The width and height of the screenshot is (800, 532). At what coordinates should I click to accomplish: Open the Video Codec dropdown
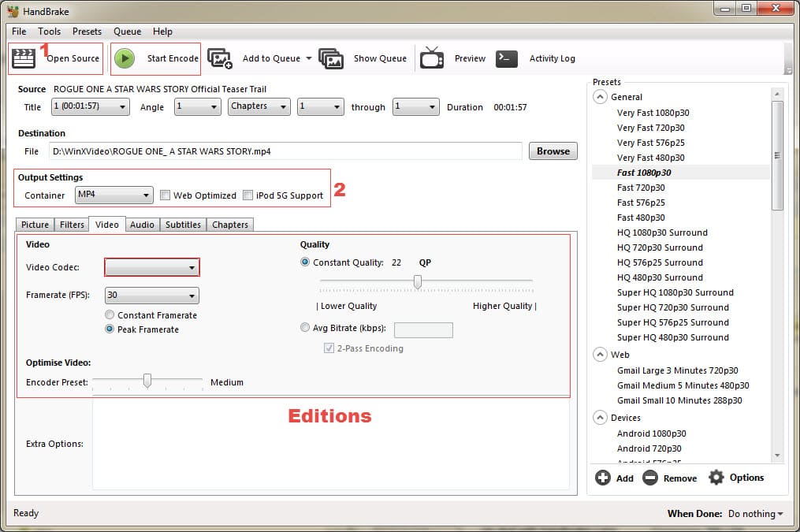click(x=151, y=267)
